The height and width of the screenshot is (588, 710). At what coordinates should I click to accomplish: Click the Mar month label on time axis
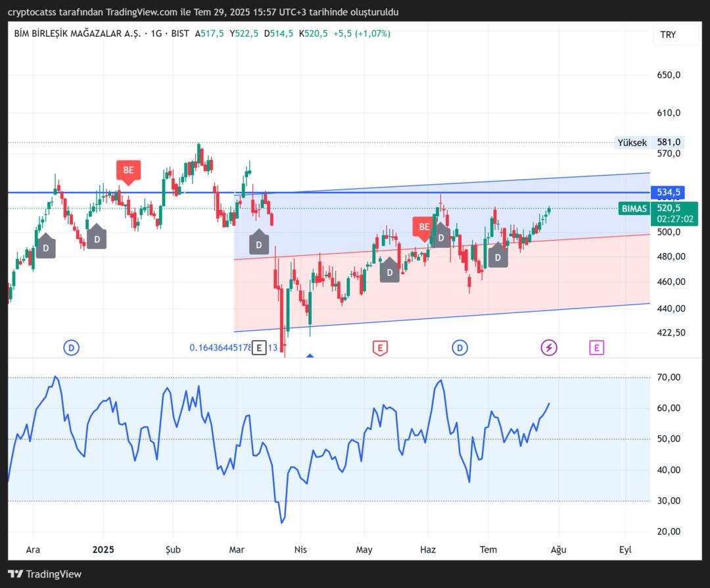pyautogui.click(x=237, y=549)
